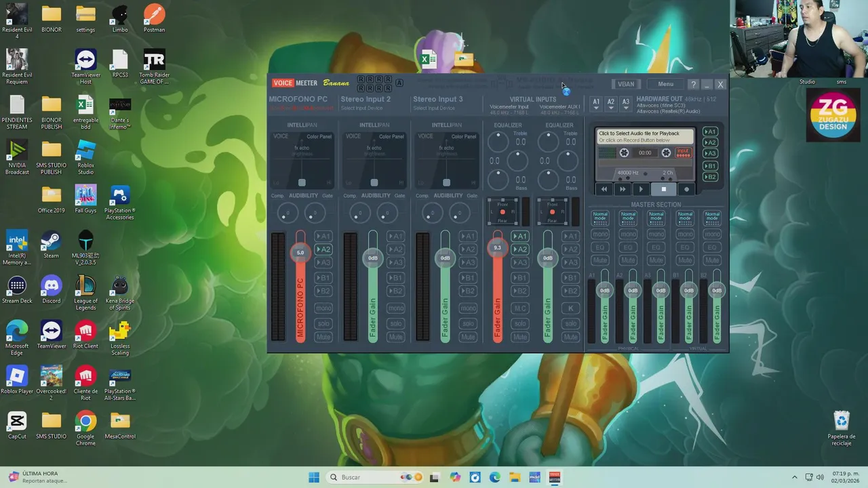This screenshot has height=488, width=868.
Task: Enable B2 routing on Stereo Input 3
Action: coord(468,291)
